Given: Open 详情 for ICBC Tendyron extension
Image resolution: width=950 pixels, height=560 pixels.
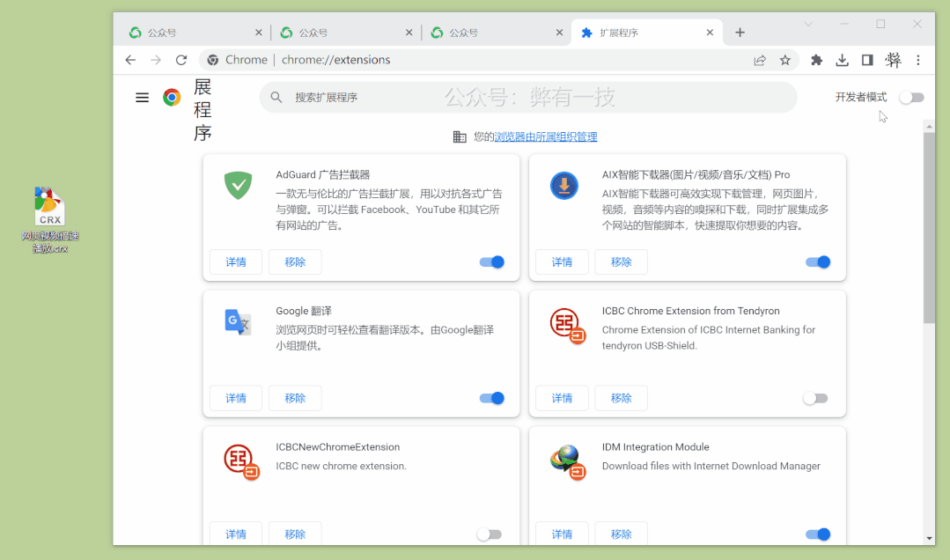Looking at the screenshot, I should (x=562, y=398).
